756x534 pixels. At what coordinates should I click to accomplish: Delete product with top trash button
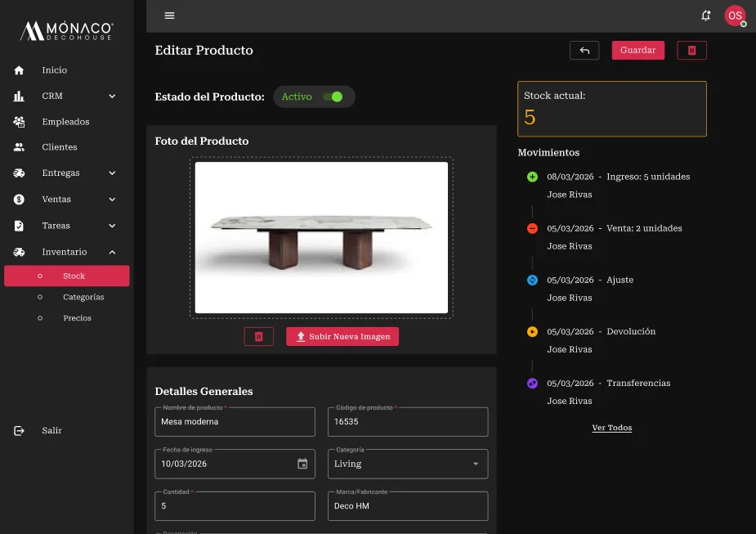pos(692,50)
